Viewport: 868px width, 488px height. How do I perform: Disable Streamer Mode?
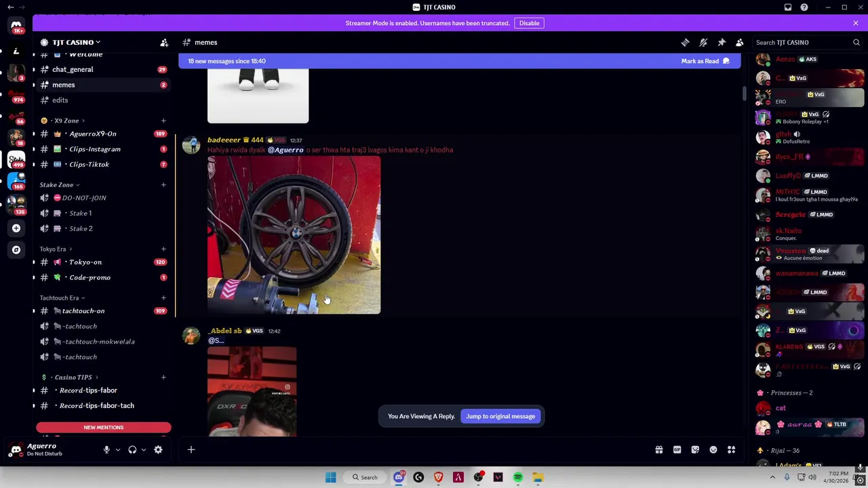point(529,23)
